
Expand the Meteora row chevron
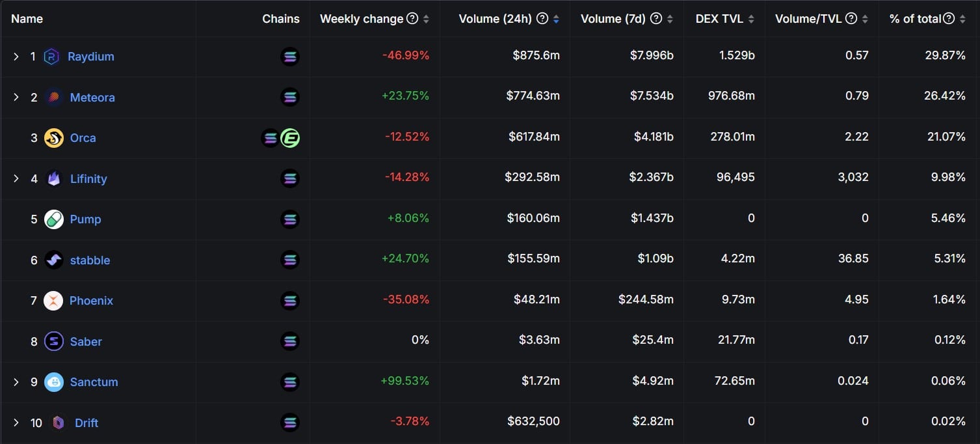16,98
